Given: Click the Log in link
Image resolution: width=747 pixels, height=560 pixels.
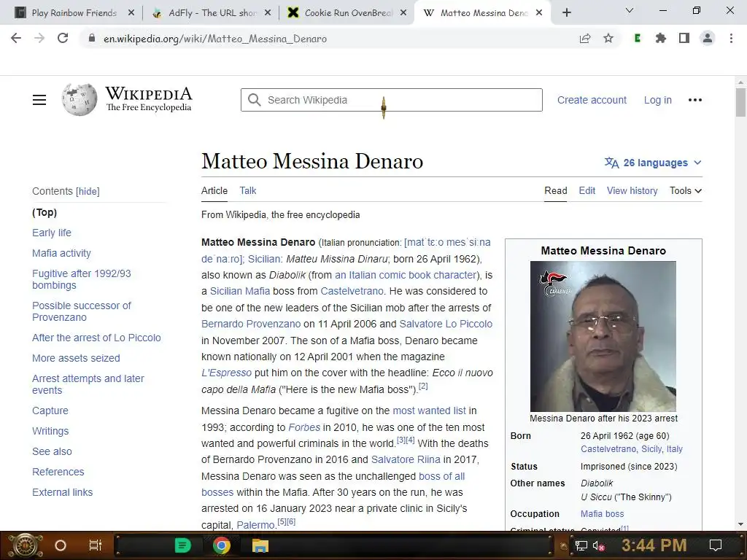Looking at the screenshot, I should [658, 100].
